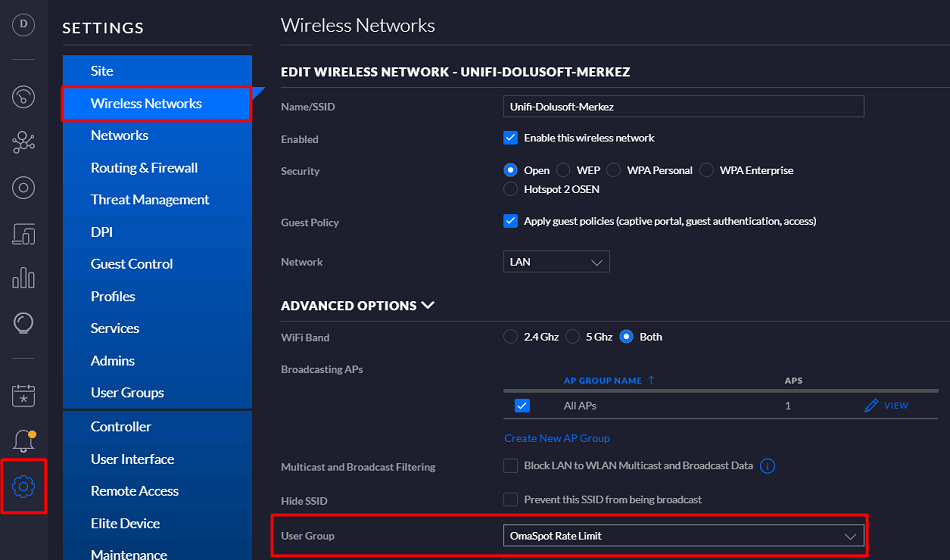Click the pencil edit icon for All APs
The width and height of the screenshot is (950, 560).
[x=871, y=405]
